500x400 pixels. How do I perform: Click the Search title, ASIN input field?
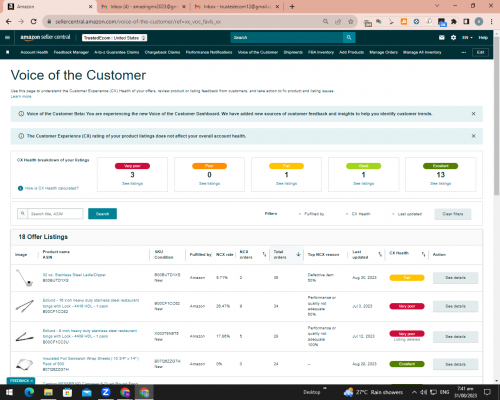coord(55,214)
